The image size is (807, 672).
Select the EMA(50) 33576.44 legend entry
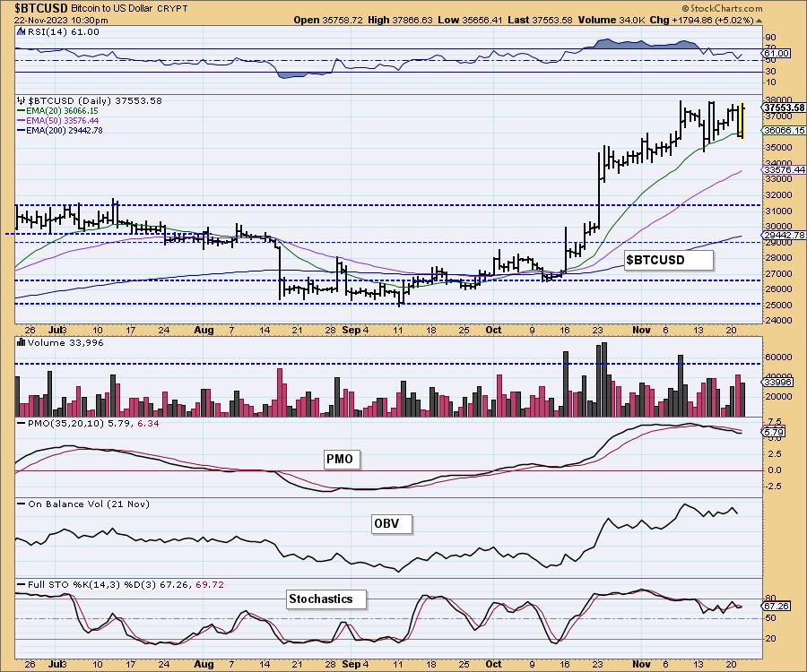point(57,120)
